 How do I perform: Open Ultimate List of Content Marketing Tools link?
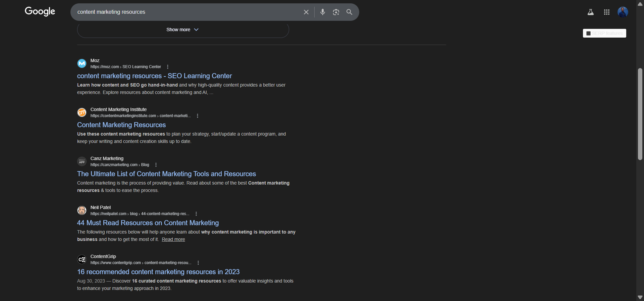click(166, 174)
